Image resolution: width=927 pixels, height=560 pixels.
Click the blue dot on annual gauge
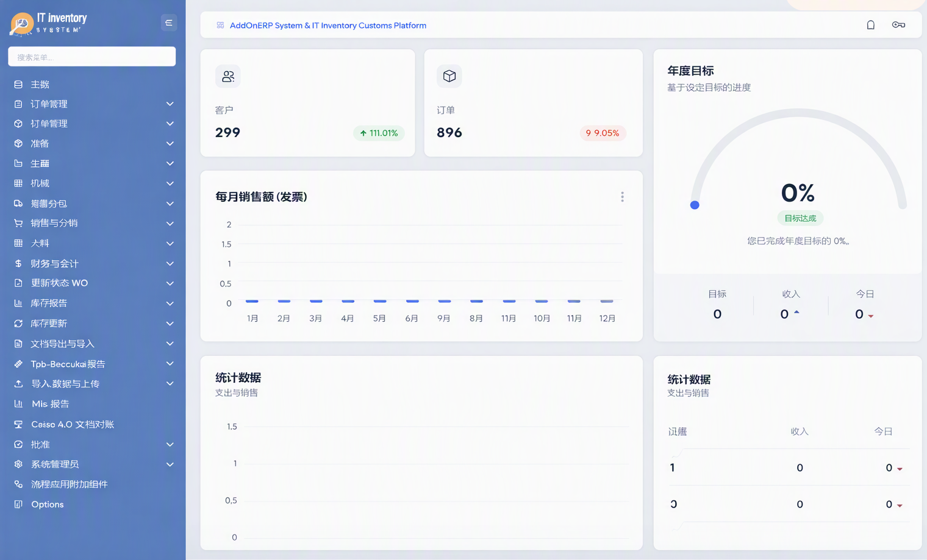[695, 205]
